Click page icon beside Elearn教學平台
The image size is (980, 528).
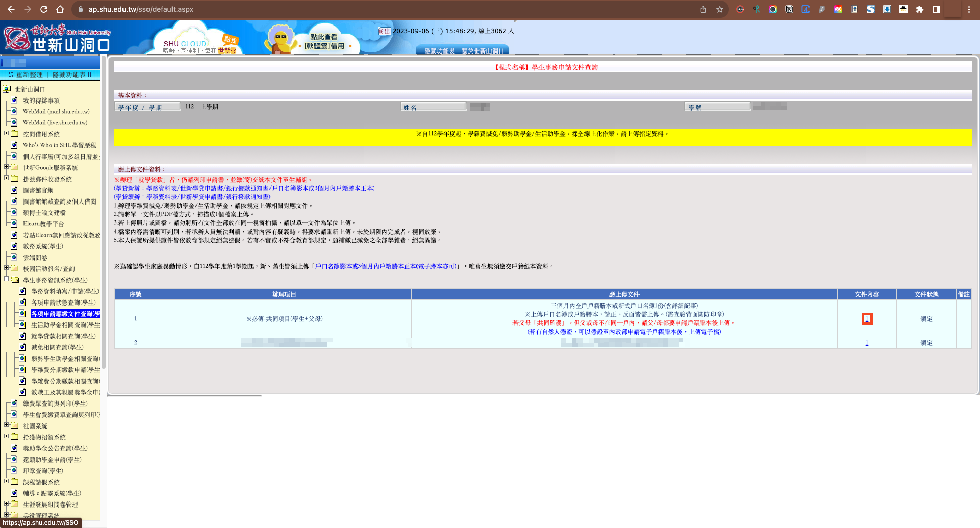point(14,223)
